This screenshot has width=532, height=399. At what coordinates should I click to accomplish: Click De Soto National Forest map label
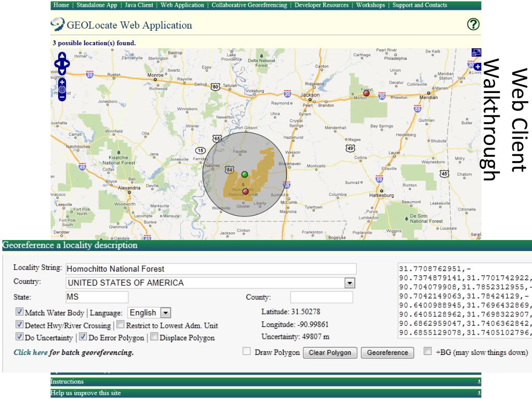pos(426,219)
